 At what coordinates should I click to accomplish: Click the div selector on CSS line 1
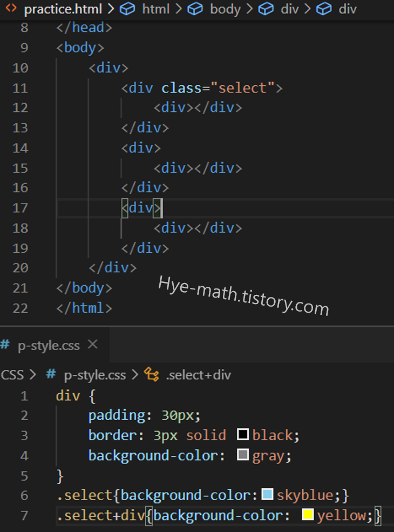(68, 395)
